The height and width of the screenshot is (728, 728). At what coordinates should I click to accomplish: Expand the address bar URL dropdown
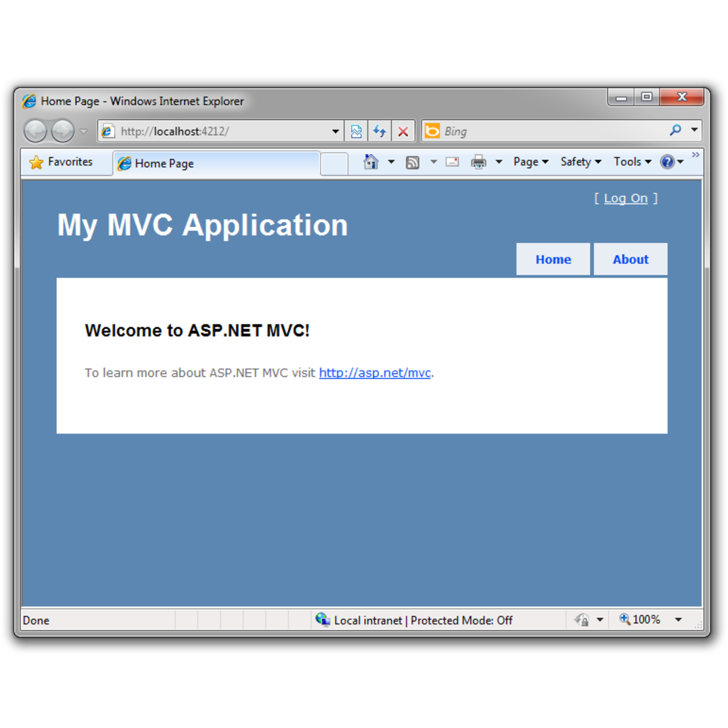pyautogui.click(x=336, y=131)
